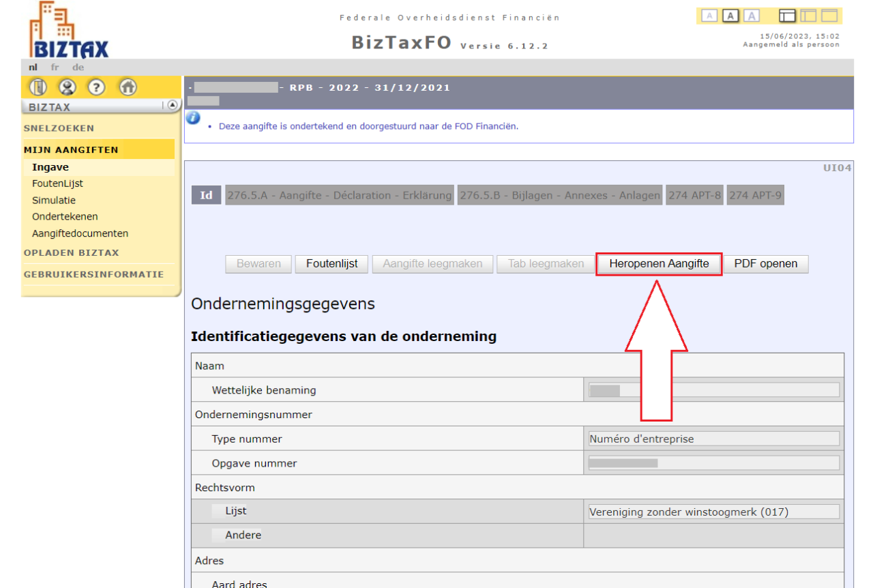Click PDF openen button

[x=766, y=264]
